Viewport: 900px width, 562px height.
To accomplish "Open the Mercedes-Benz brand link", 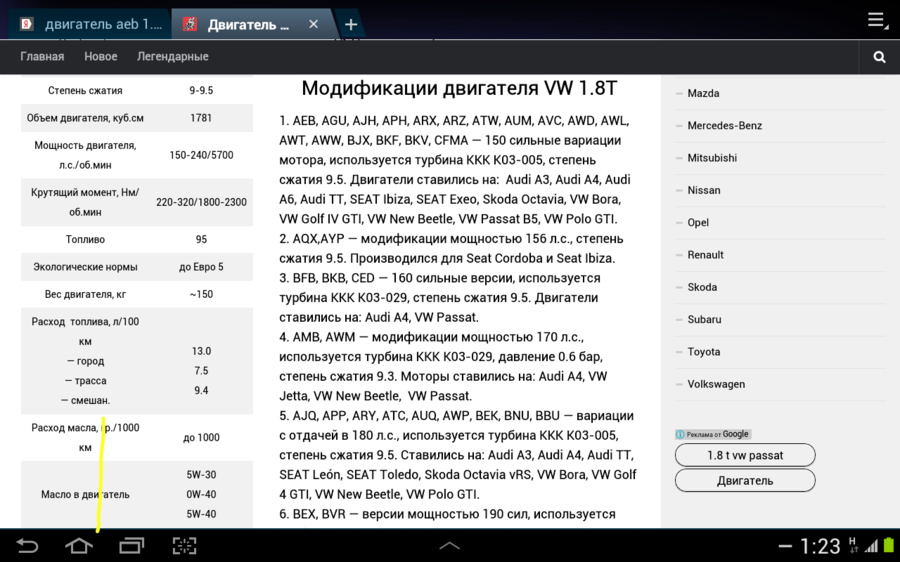I will 724,125.
